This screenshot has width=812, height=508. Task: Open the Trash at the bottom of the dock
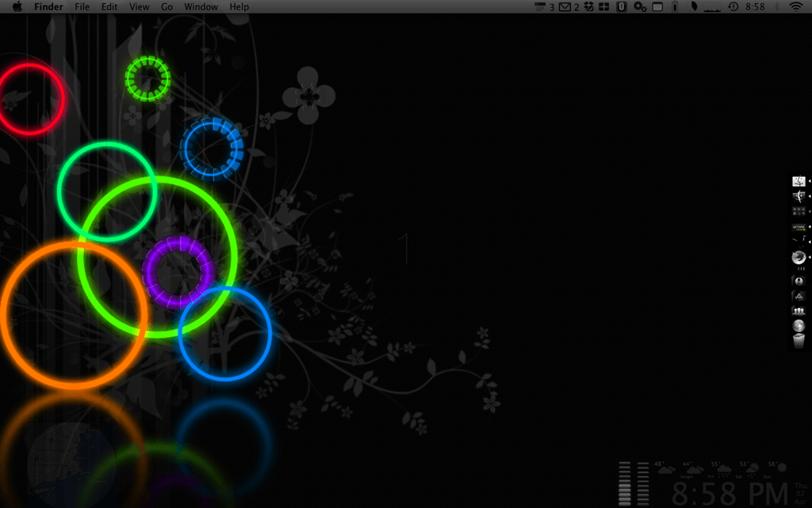point(798,339)
